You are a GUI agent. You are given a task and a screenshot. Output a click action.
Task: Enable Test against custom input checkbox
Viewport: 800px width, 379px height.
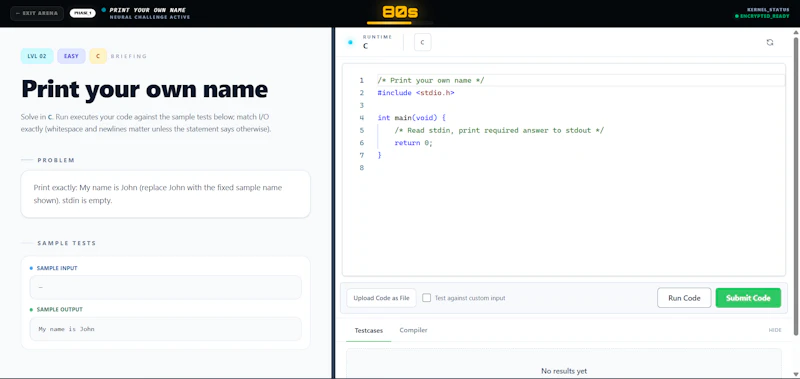pyautogui.click(x=427, y=298)
